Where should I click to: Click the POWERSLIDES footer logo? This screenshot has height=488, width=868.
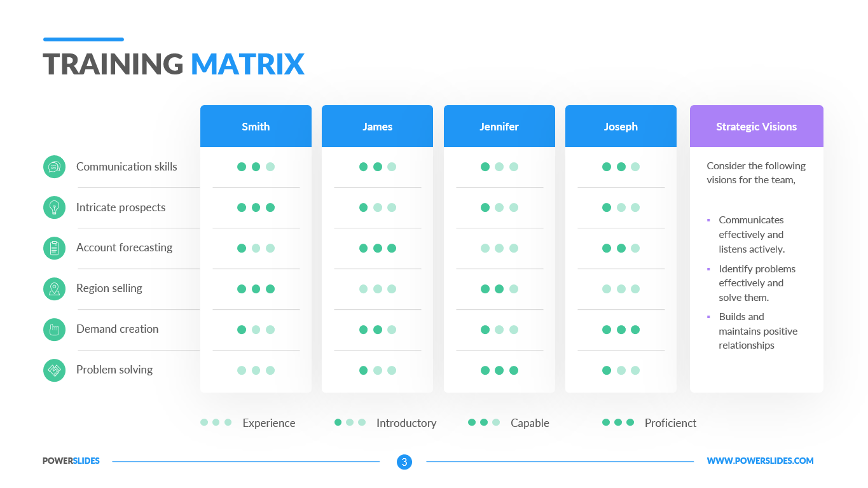pyautogui.click(x=71, y=461)
